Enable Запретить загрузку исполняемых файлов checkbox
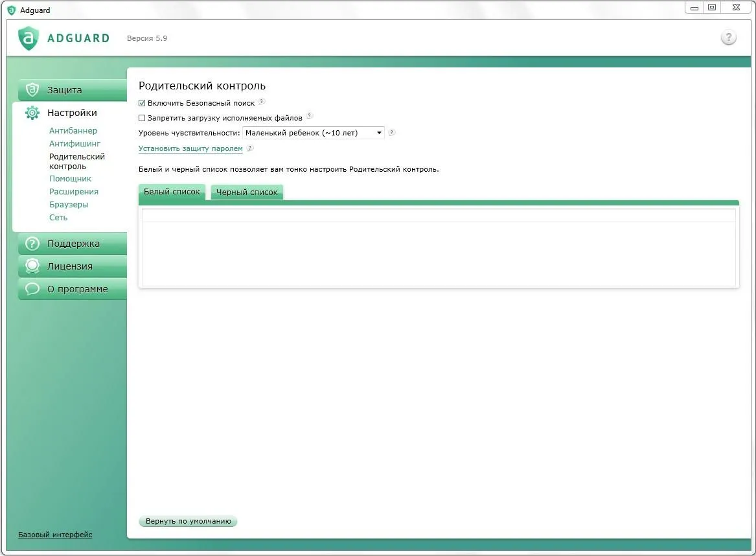 point(143,118)
